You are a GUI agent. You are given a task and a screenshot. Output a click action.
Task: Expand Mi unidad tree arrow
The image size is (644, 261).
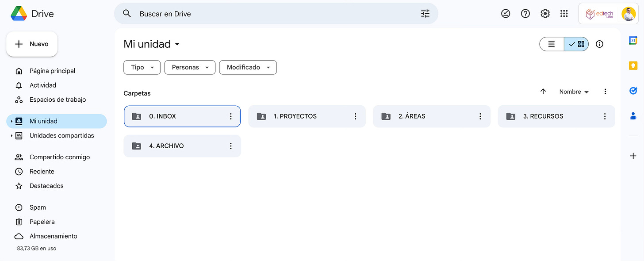point(11,121)
